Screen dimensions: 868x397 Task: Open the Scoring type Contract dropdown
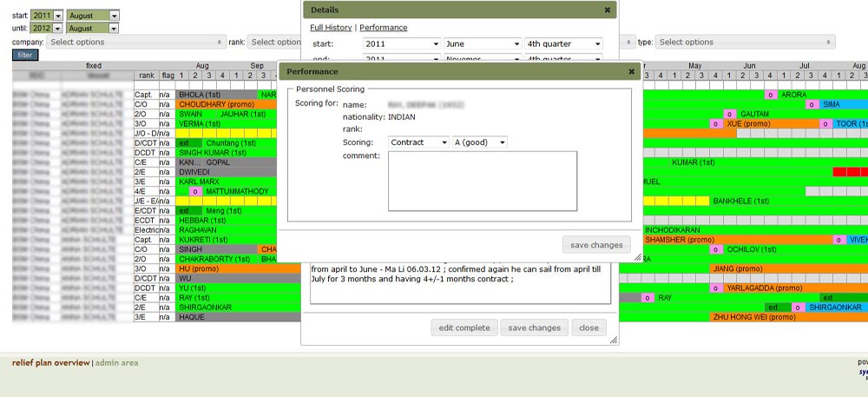(418, 142)
